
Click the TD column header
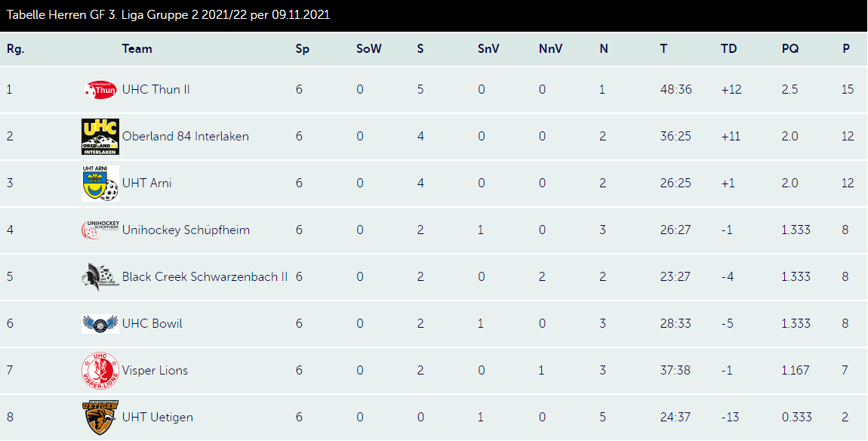729,49
